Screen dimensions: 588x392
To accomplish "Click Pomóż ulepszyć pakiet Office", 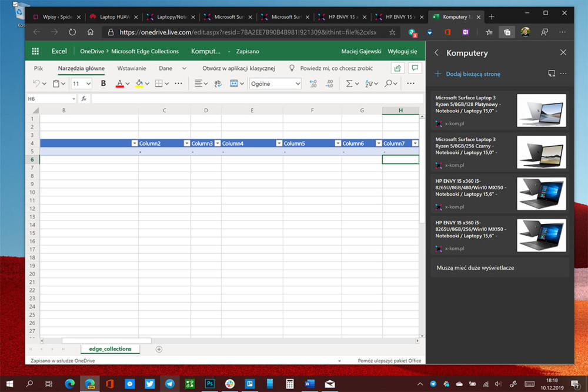I will [x=389, y=360].
